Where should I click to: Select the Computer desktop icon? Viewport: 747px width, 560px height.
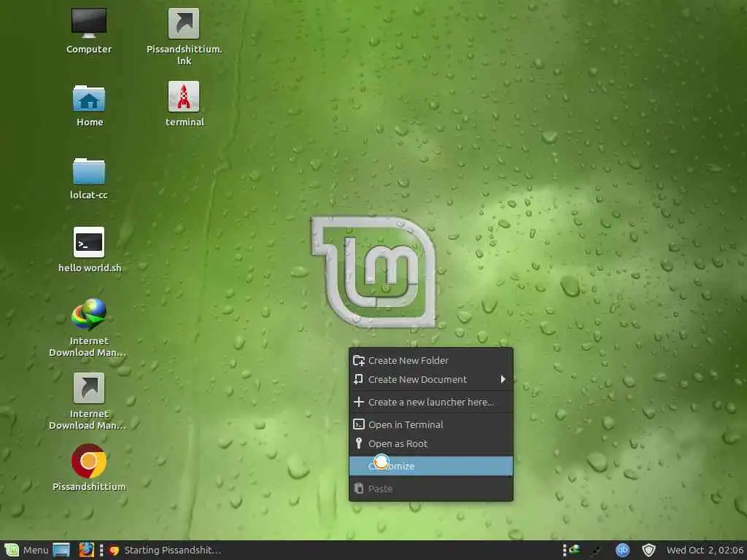pos(88,23)
